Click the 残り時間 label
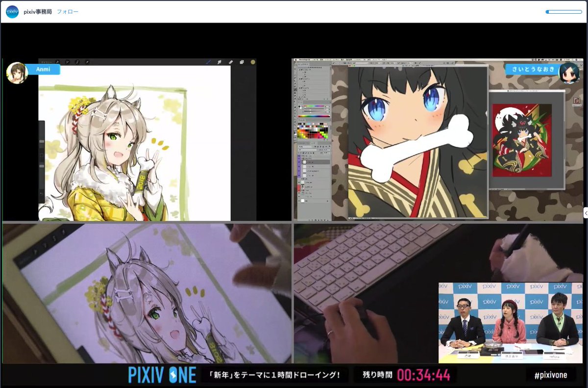 coord(377,375)
